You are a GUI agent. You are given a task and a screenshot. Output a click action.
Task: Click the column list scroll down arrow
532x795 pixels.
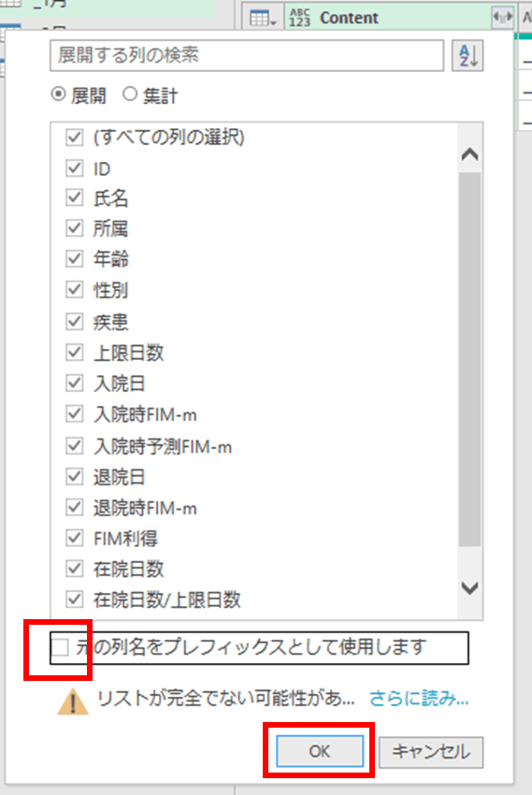tap(470, 587)
